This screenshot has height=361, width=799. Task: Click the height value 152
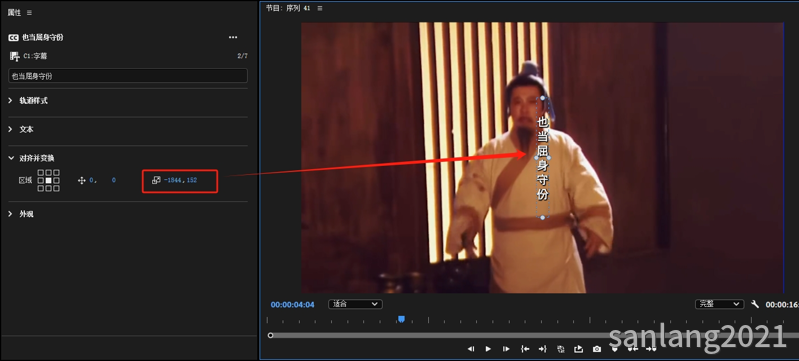click(x=192, y=180)
